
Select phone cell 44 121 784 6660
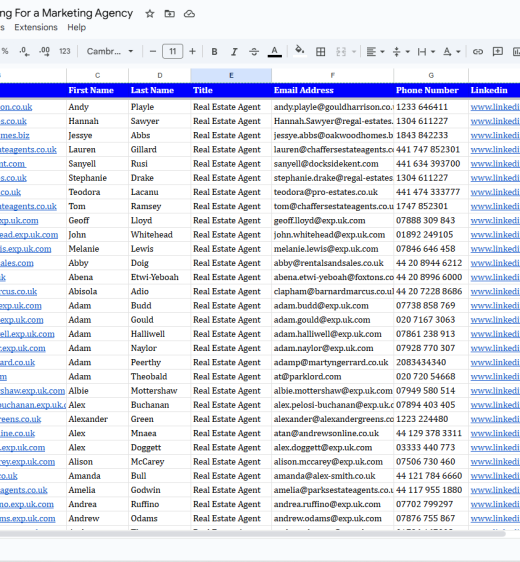click(431, 476)
